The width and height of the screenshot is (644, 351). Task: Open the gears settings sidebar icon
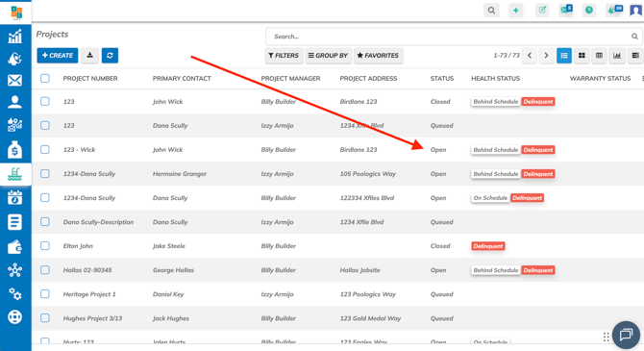coord(14,294)
